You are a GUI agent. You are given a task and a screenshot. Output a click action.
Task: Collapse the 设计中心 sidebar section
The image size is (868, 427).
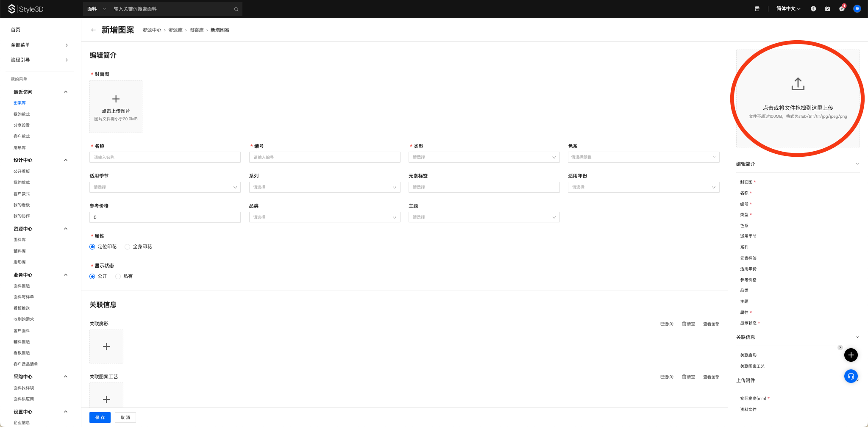tap(66, 160)
